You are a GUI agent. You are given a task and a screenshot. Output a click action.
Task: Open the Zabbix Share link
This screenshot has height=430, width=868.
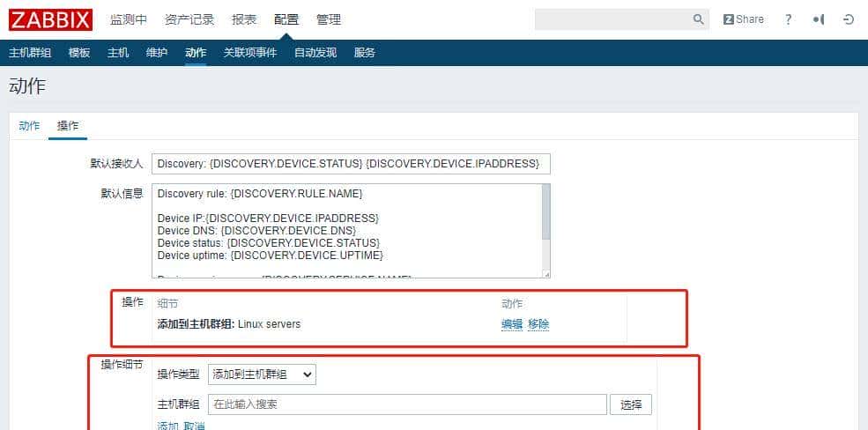744,19
